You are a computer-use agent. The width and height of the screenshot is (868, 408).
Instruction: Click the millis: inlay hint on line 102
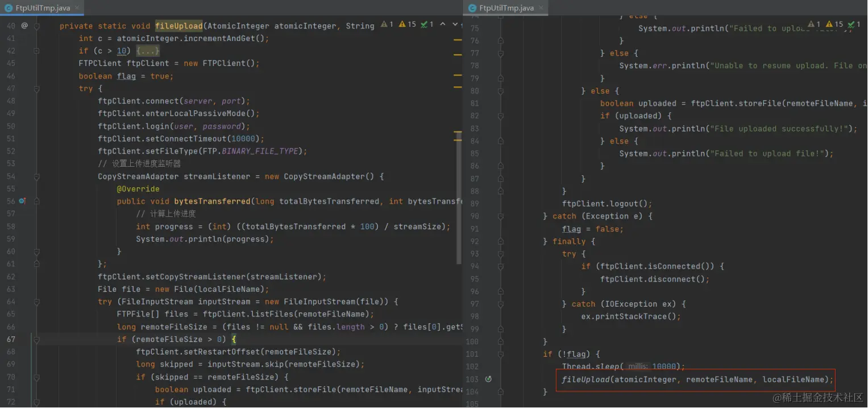point(638,366)
